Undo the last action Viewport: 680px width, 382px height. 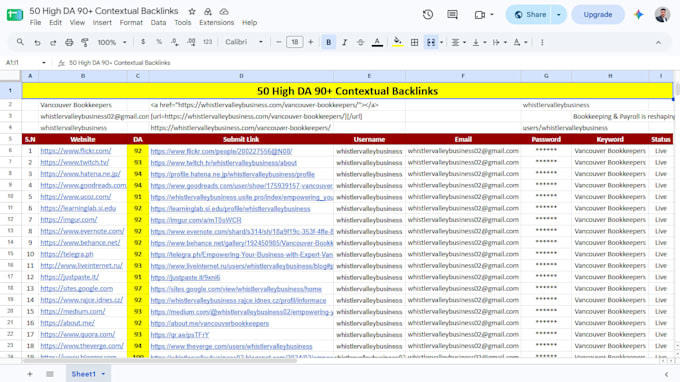click(x=37, y=42)
